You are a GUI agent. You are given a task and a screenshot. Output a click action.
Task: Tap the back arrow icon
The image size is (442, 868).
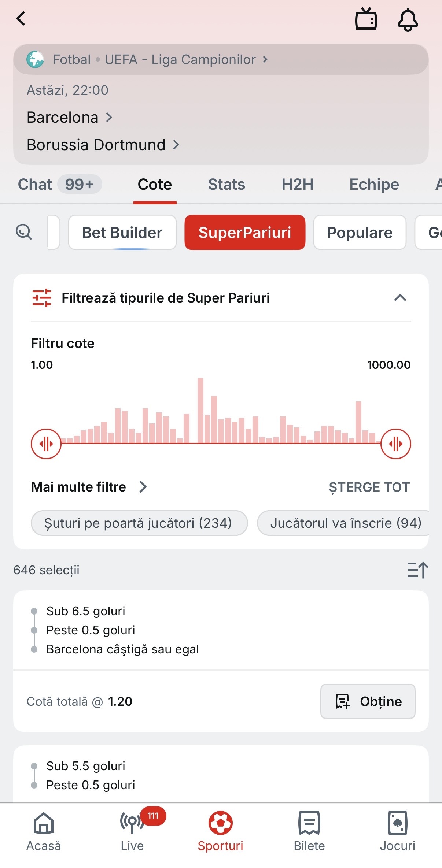[21, 18]
